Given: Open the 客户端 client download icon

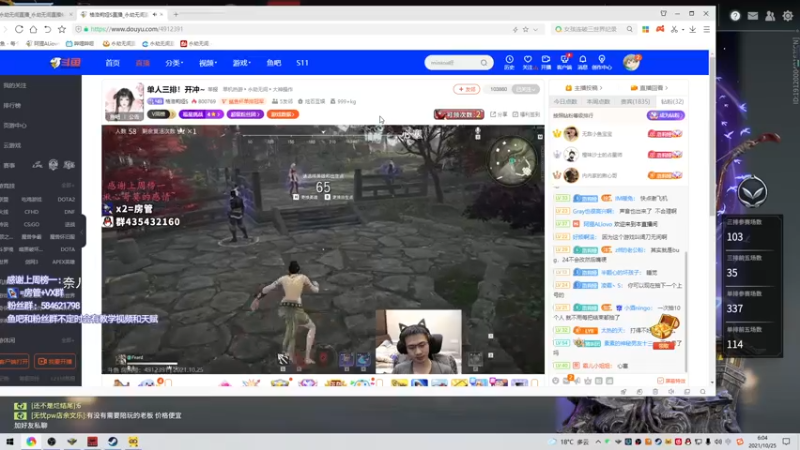Looking at the screenshot, I should [x=564, y=62].
